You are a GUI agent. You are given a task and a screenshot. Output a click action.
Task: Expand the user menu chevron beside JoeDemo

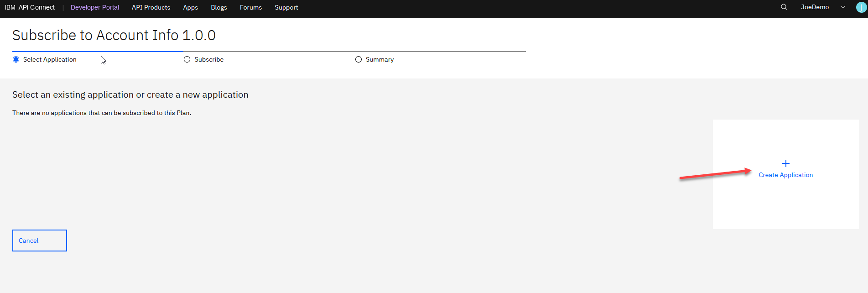[843, 7]
